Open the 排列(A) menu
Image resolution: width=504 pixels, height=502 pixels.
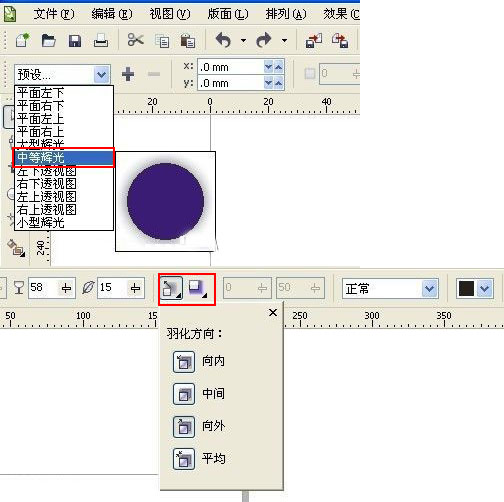pyautogui.click(x=286, y=14)
